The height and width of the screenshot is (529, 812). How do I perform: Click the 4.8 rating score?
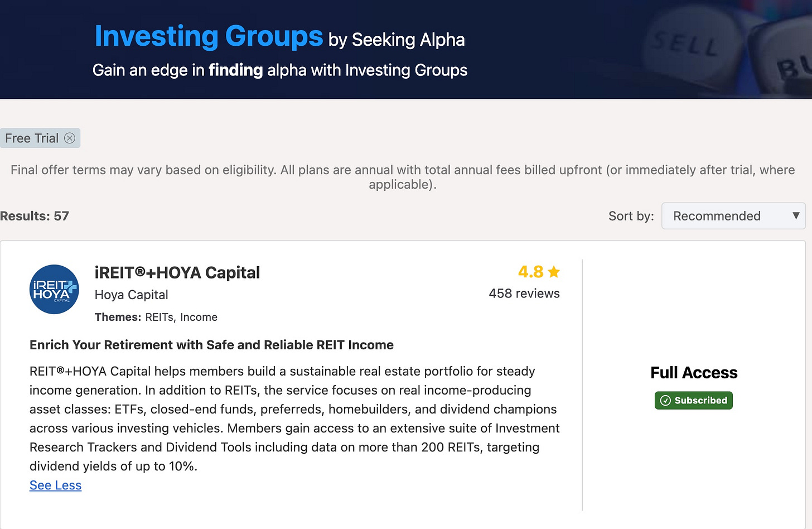[530, 272]
